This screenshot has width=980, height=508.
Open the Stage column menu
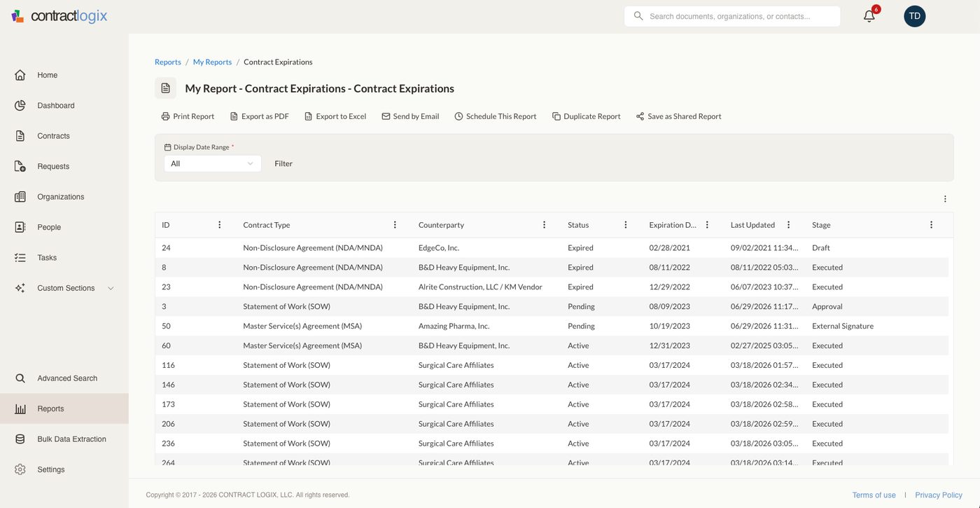click(x=931, y=225)
